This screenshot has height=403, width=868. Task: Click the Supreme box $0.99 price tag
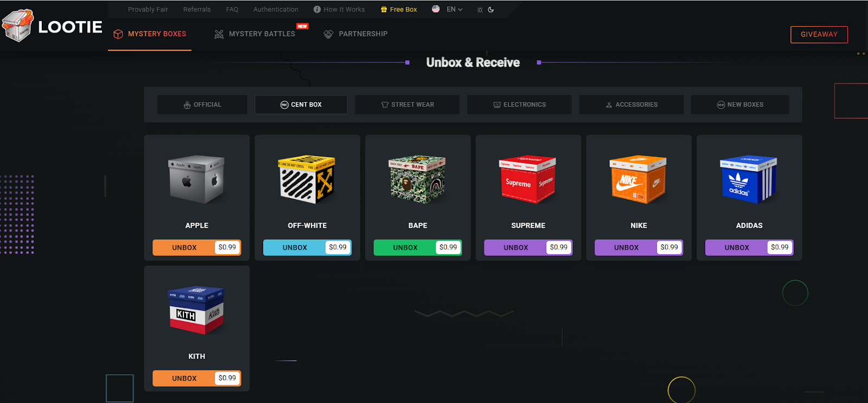pyautogui.click(x=559, y=247)
